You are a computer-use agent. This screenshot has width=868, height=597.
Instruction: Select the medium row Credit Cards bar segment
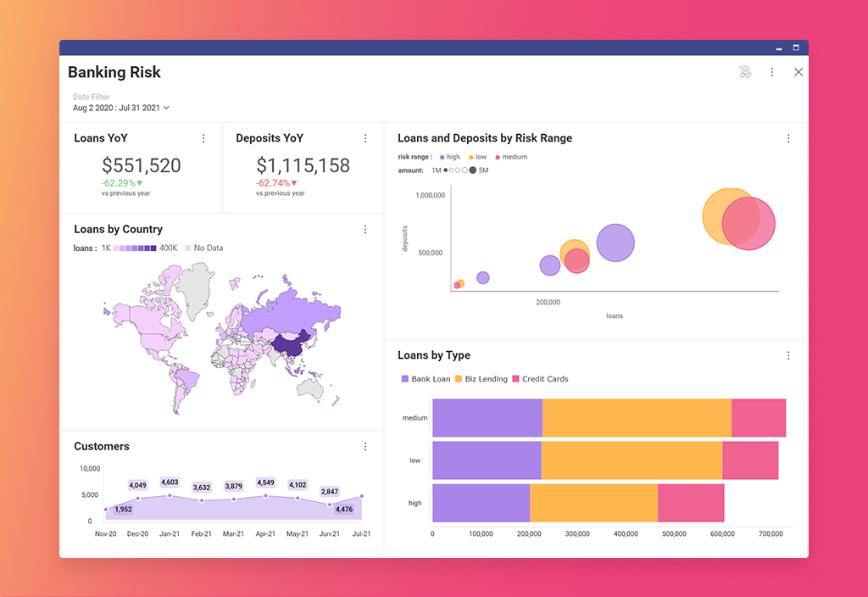(759, 417)
